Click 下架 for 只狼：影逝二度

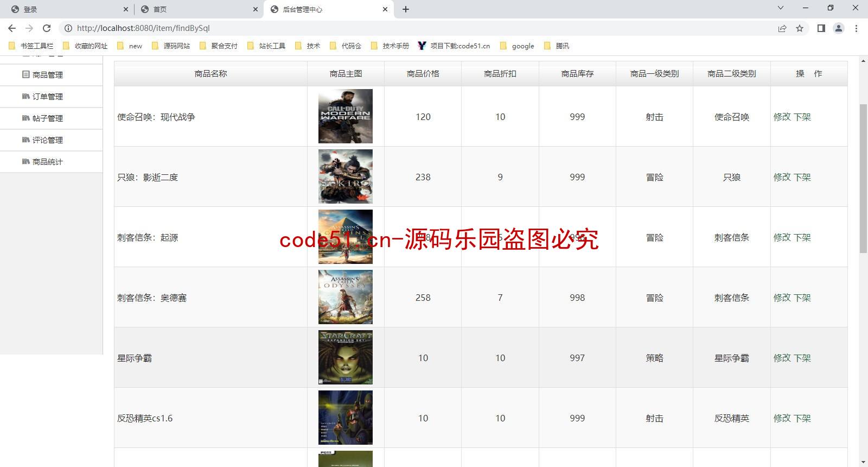point(802,177)
